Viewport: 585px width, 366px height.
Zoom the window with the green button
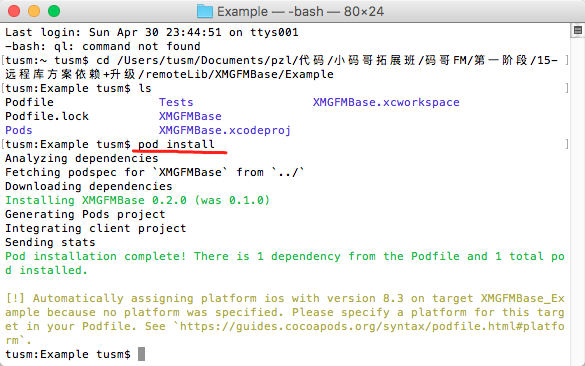click(54, 11)
